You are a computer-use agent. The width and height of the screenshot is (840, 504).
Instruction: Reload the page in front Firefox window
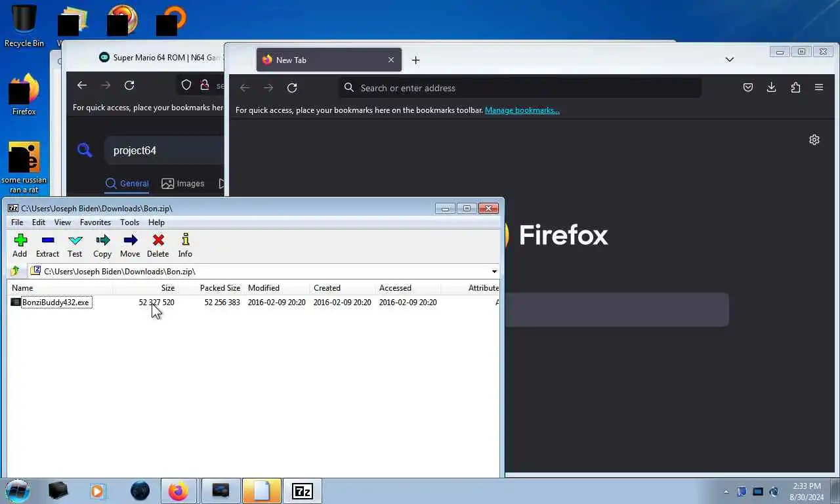(292, 88)
